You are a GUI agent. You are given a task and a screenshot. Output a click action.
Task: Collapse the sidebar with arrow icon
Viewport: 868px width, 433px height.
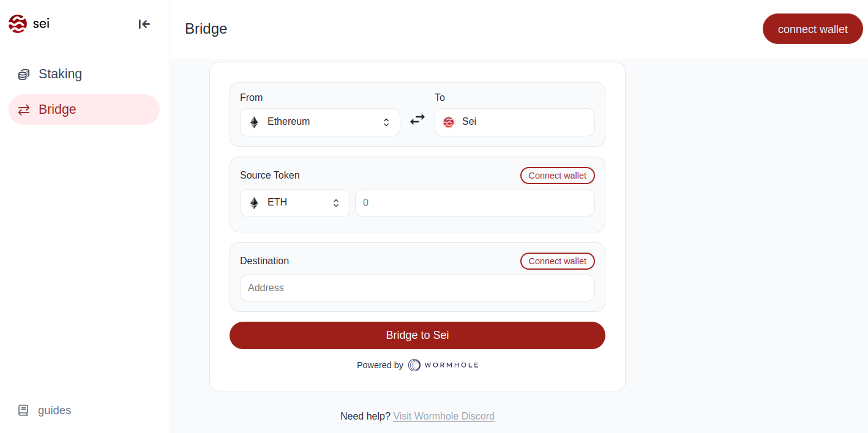click(144, 24)
